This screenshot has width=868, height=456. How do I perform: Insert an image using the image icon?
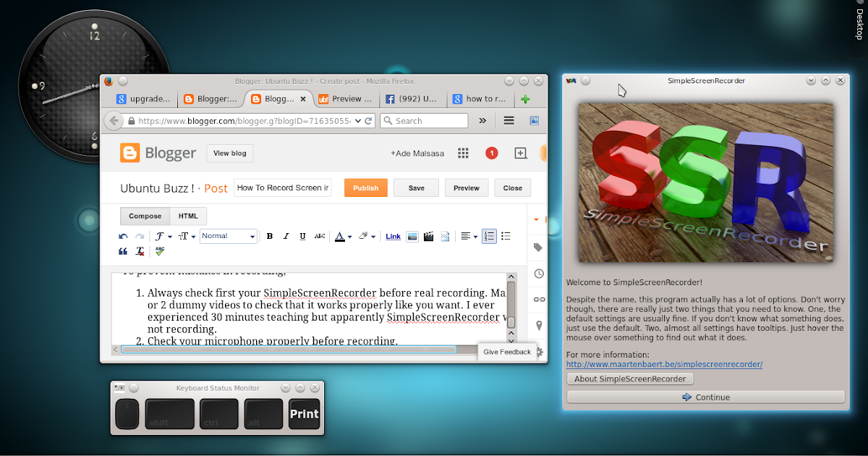coord(412,236)
